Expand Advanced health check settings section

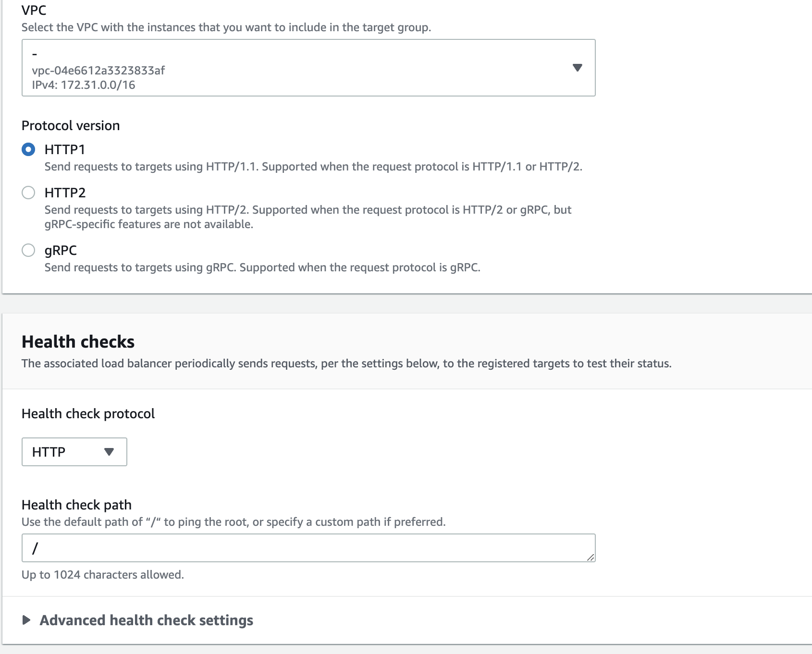coord(146,620)
